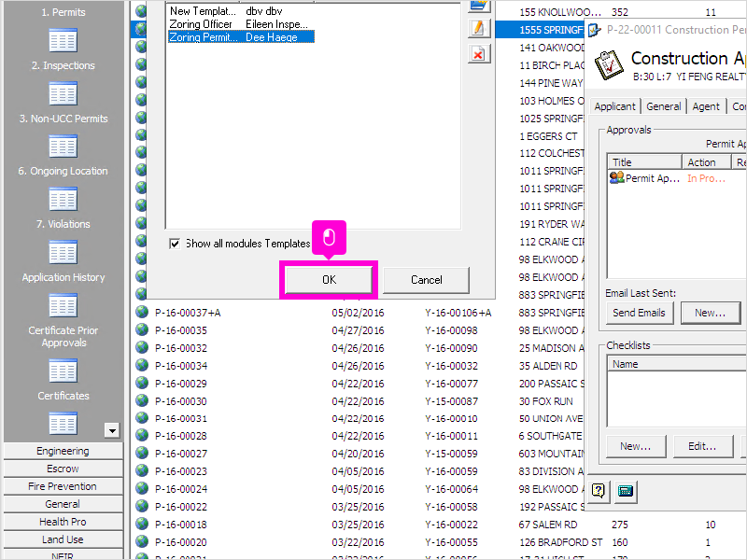Switch to the Agent tab

(706, 106)
